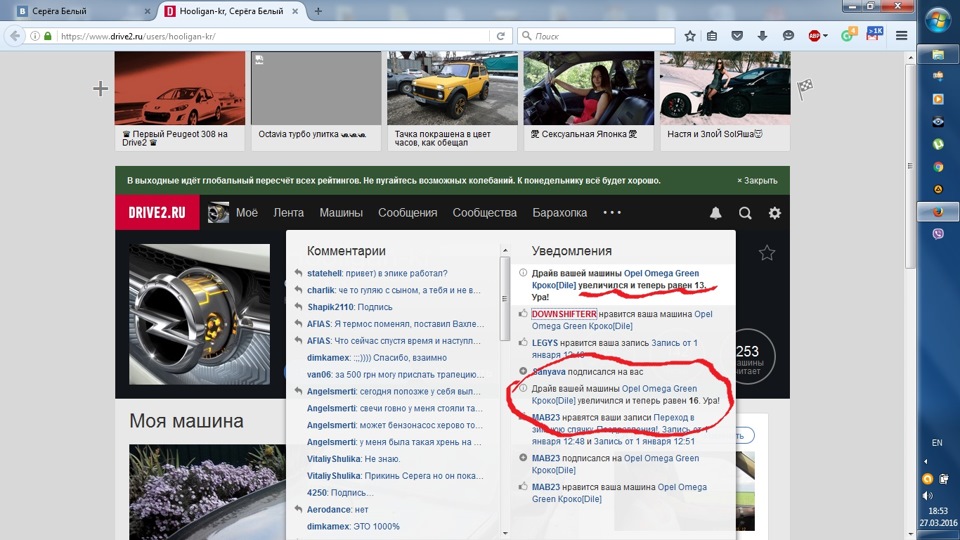Open Машины in Drive2 navigation
This screenshot has width=960, height=540.
point(341,212)
